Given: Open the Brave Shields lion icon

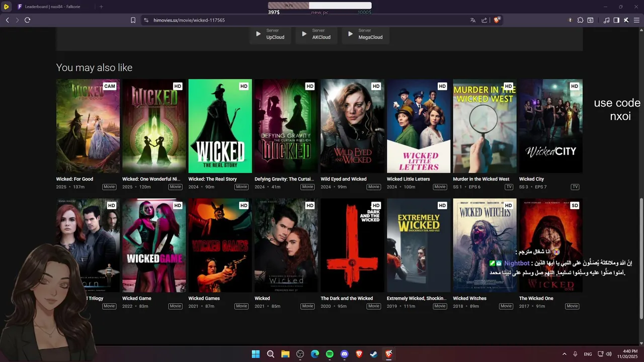Looking at the screenshot, I should 497,20.
